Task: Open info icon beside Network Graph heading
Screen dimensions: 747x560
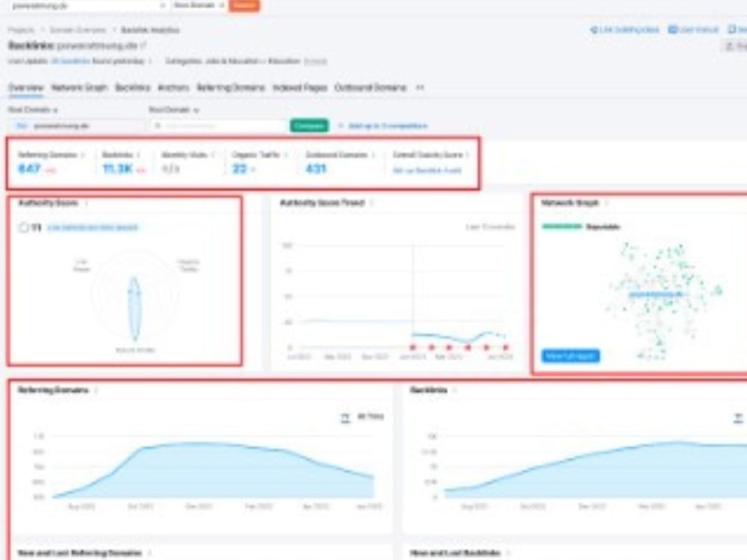Action: 607,203
